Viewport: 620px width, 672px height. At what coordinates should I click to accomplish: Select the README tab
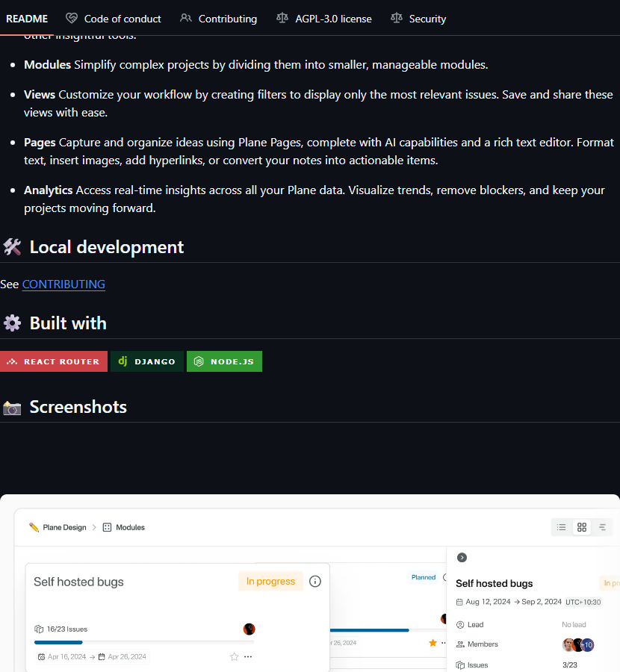pos(27,19)
